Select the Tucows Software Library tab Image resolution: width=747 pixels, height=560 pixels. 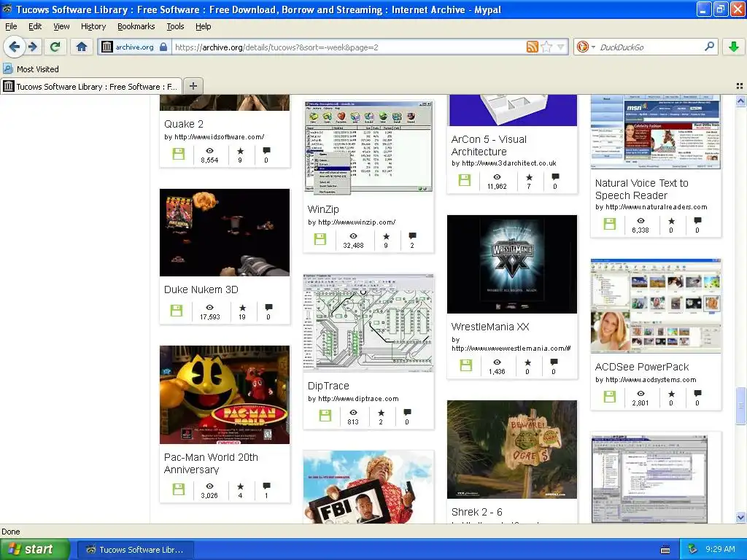91,86
